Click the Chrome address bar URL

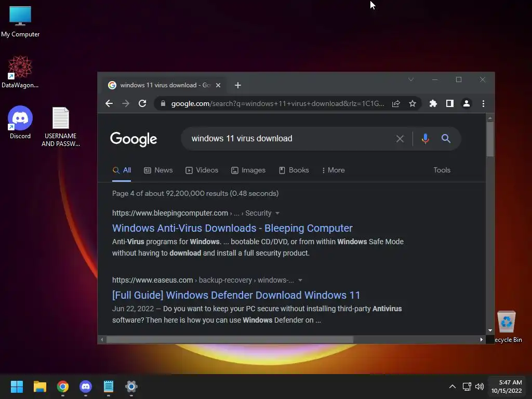[277, 103]
